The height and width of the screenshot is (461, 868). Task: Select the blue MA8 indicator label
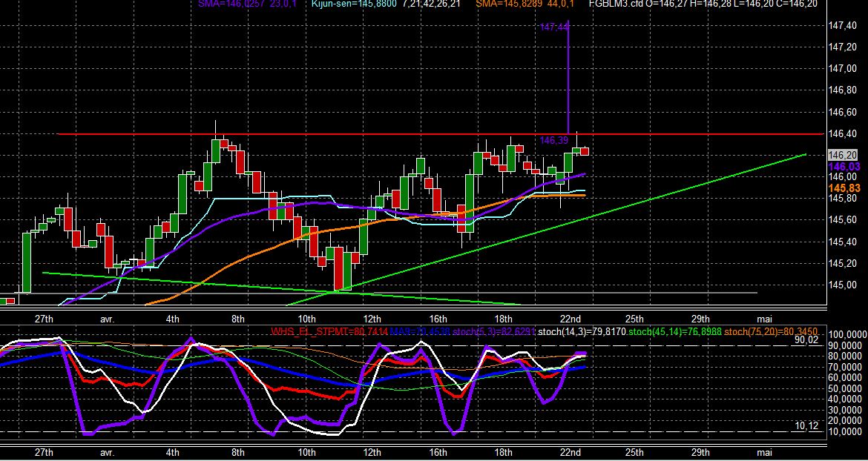pos(420,331)
